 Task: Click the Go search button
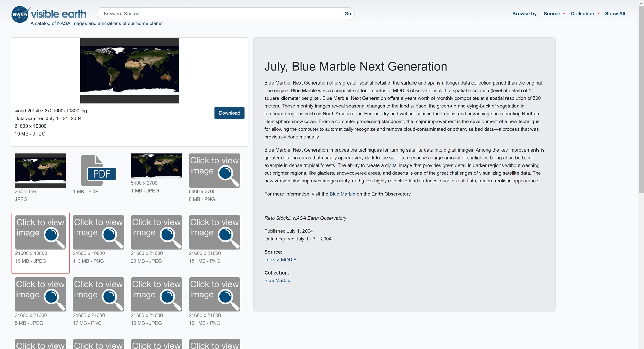pyautogui.click(x=348, y=14)
